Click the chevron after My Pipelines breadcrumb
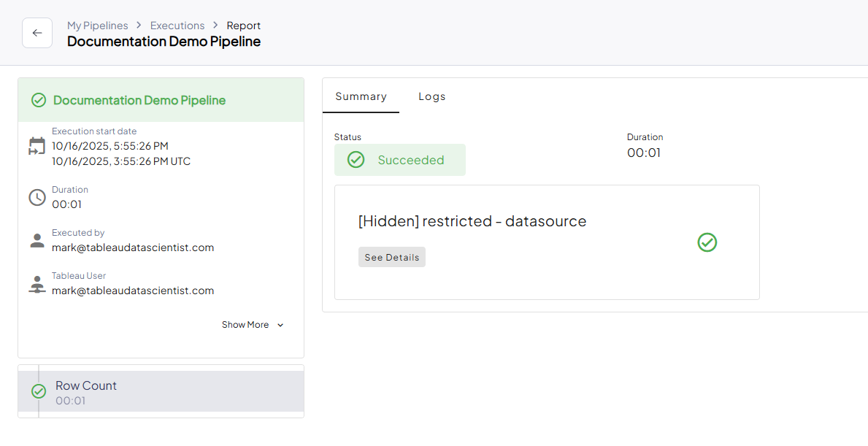The width and height of the screenshot is (868, 446). (x=139, y=26)
